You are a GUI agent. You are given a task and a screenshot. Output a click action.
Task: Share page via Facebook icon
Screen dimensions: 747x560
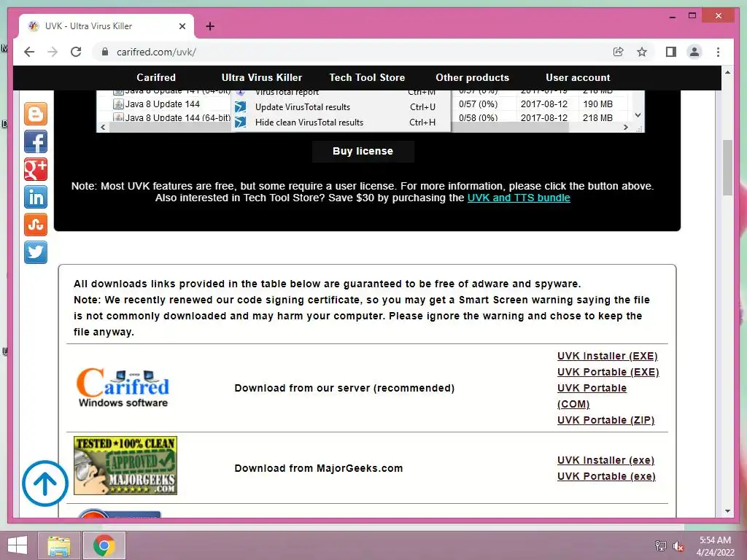click(x=36, y=142)
